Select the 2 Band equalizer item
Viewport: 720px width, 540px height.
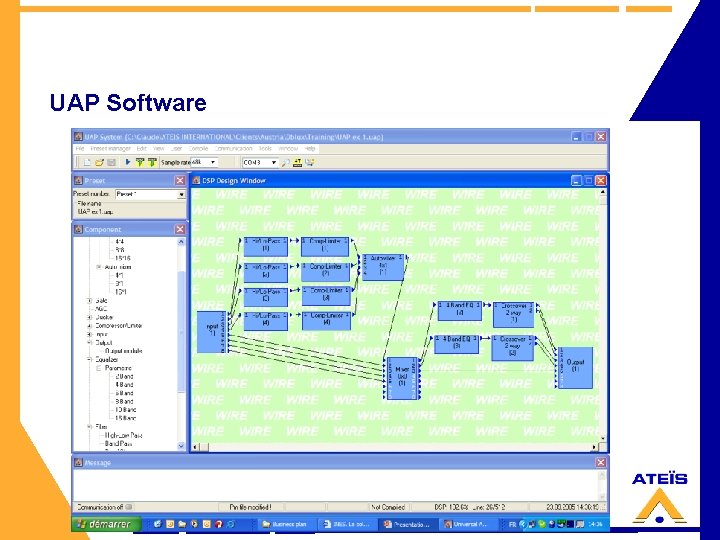(124, 376)
